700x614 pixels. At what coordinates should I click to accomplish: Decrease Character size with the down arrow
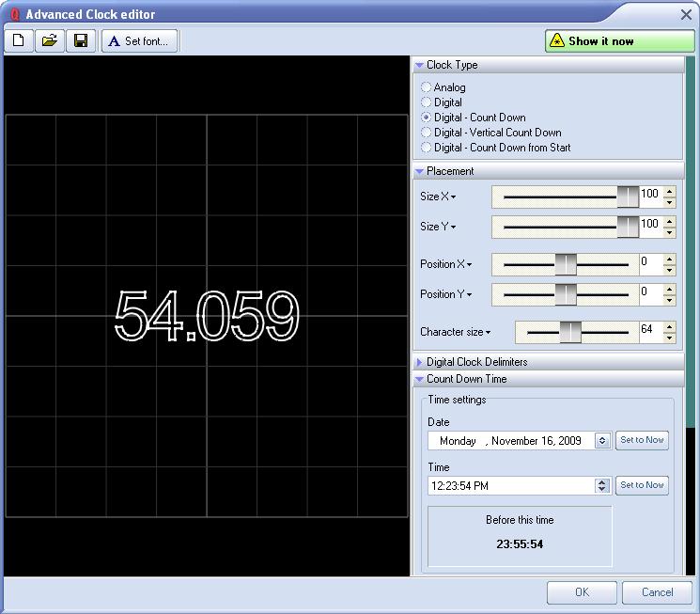pos(670,337)
